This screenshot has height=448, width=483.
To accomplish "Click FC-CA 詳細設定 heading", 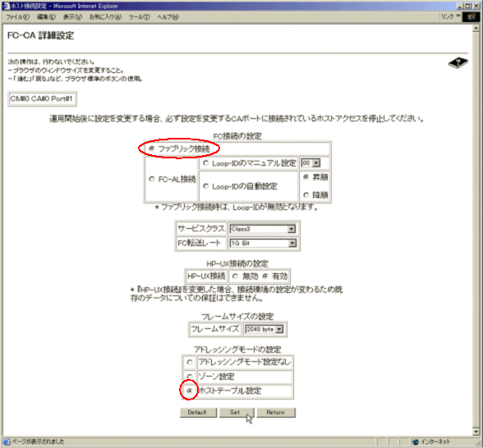I will [40, 36].
